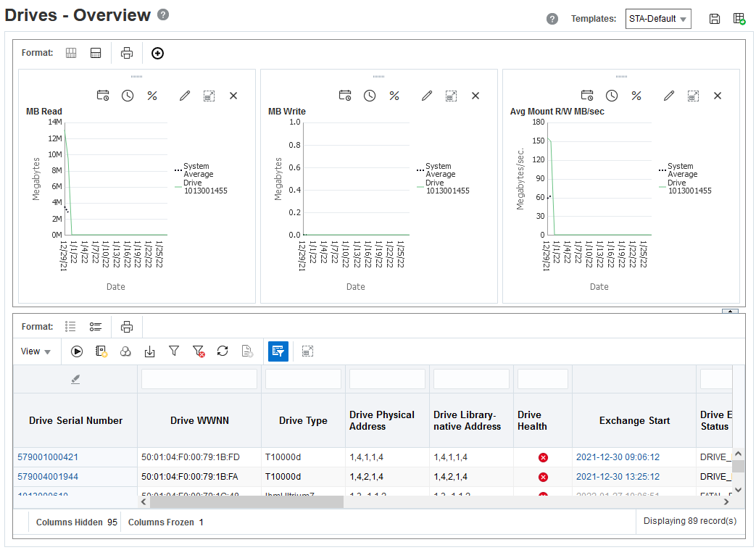Viewport: 756px width, 550px height.
Task: Close the MB Read graph
Action: pos(233,96)
